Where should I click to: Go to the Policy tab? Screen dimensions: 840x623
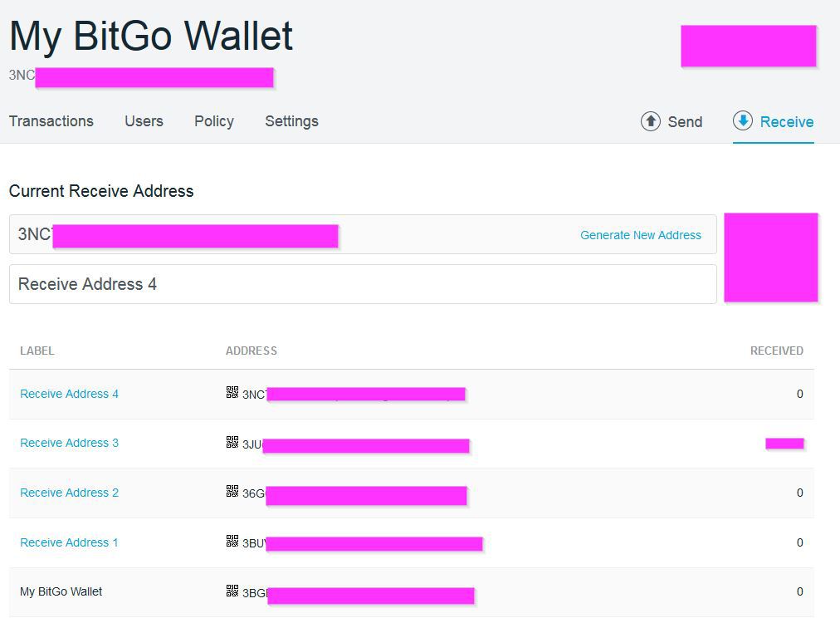coord(214,122)
